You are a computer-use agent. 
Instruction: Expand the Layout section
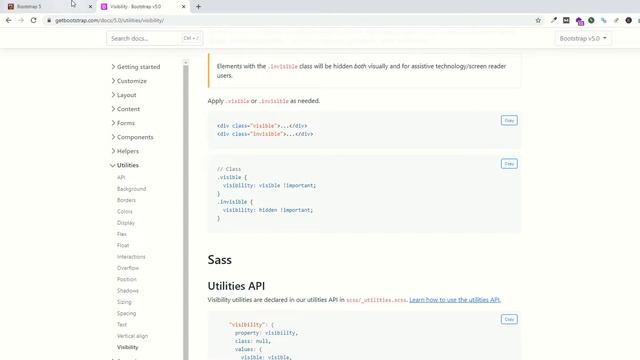tap(124, 95)
